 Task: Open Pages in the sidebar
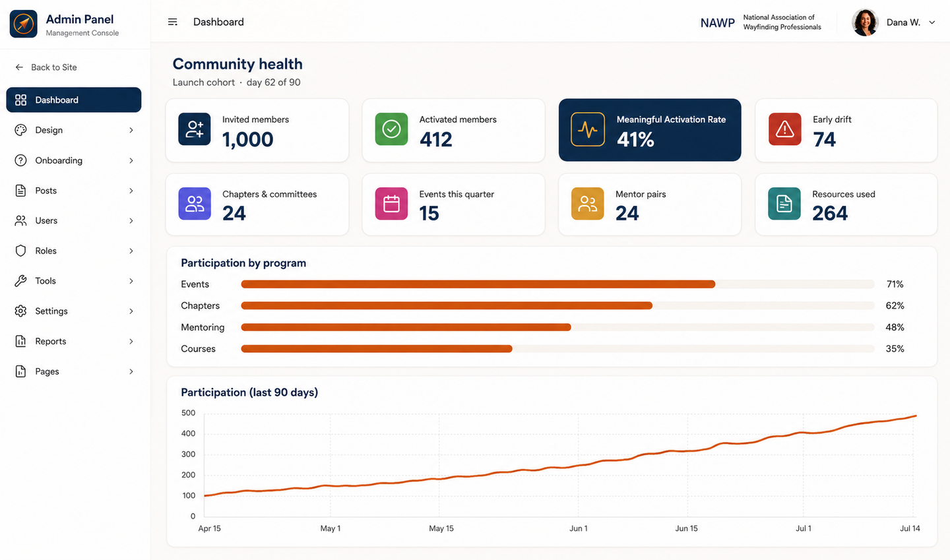[x=74, y=371]
